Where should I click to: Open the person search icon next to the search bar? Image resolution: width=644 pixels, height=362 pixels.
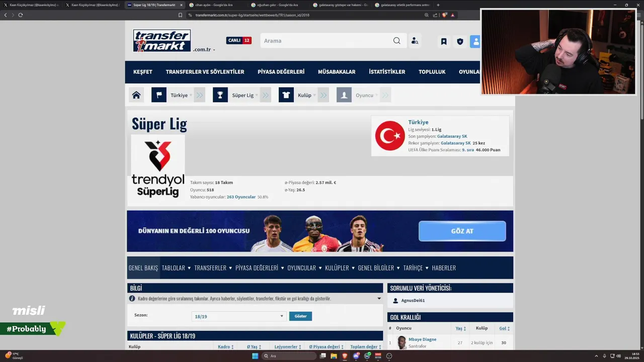click(x=415, y=41)
